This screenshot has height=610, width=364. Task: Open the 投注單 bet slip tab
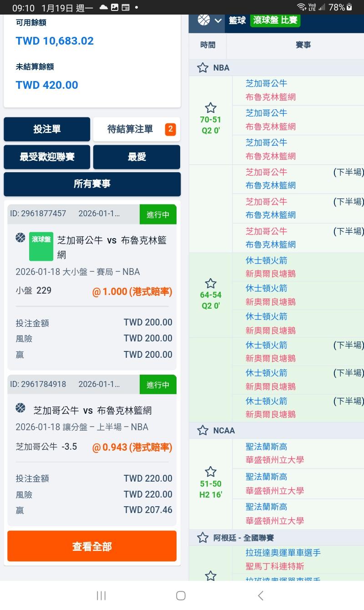(47, 129)
